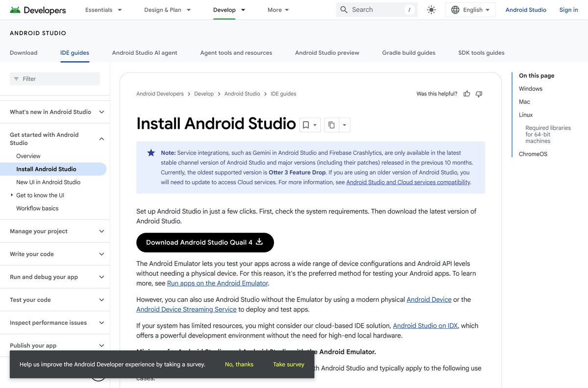Click the Android Studio header link
This screenshot has height=388, width=588.
(x=526, y=10)
